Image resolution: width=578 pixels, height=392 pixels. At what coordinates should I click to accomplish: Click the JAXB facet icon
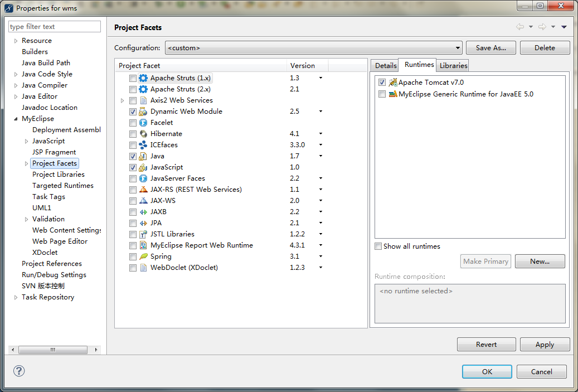tap(143, 212)
